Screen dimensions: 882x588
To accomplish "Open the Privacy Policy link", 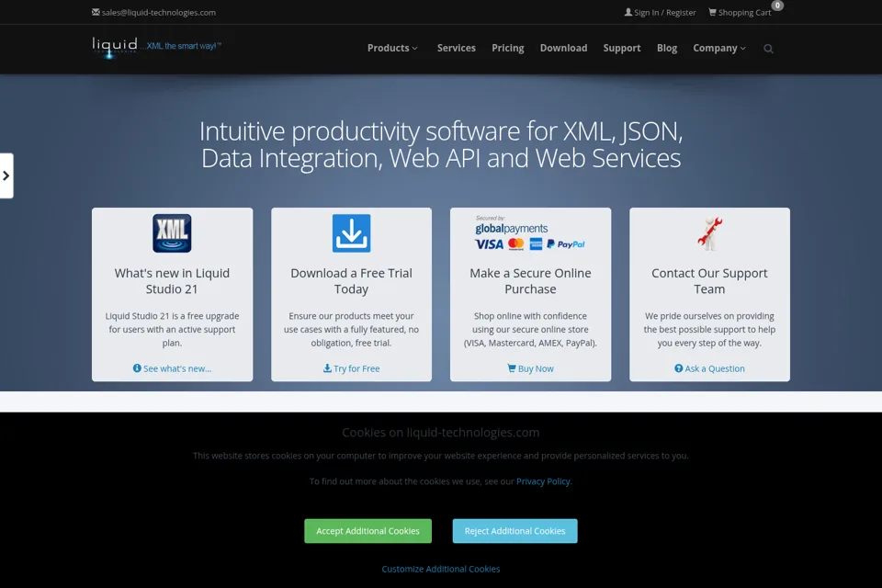I will click(543, 481).
